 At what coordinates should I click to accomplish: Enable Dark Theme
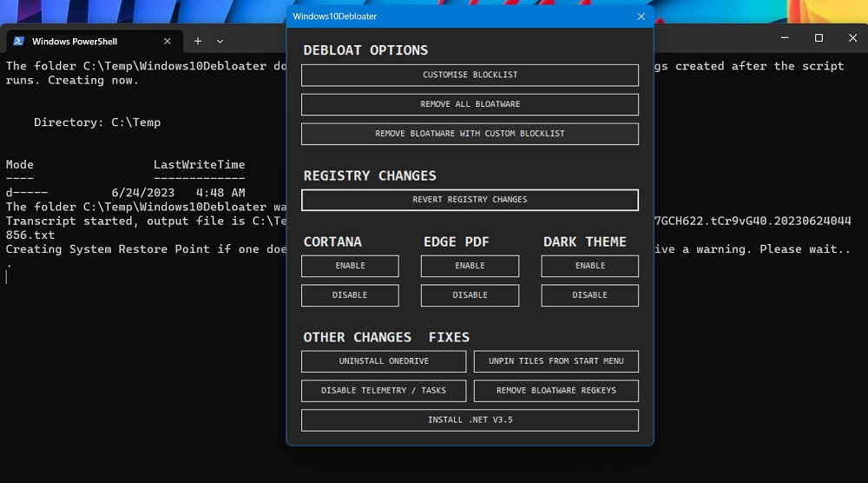coord(589,266)
